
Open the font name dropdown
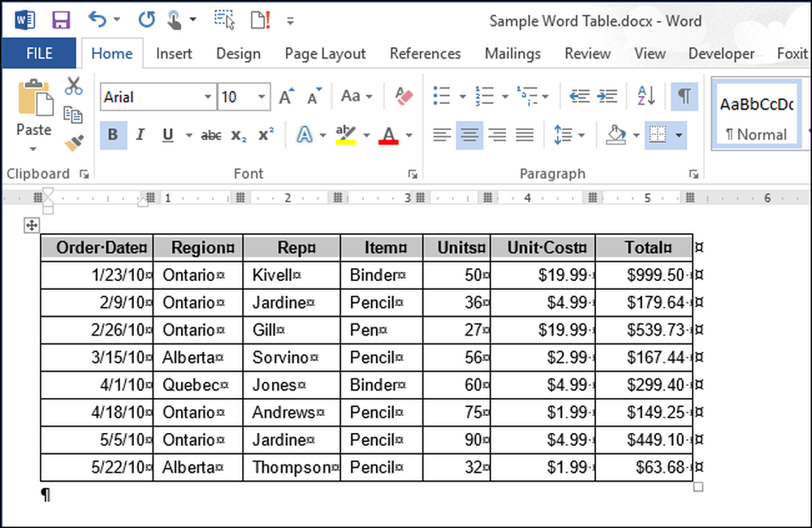(208, 97)
